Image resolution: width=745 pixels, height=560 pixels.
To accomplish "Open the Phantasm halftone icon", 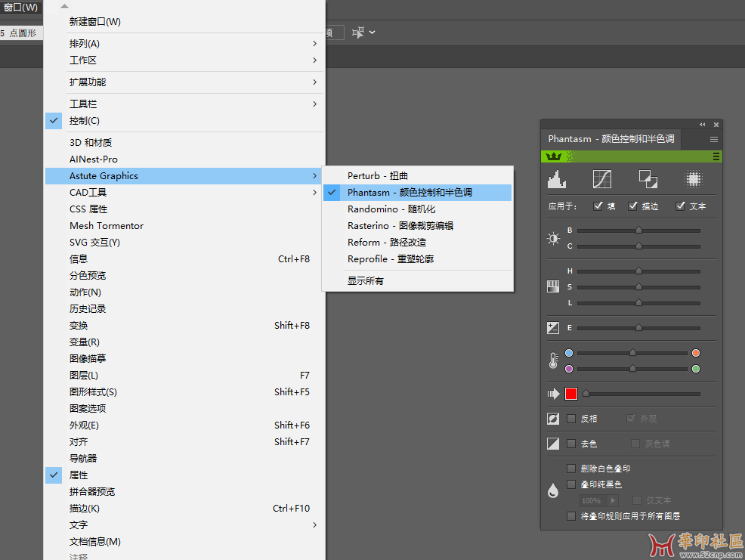I will click(693, 179).
